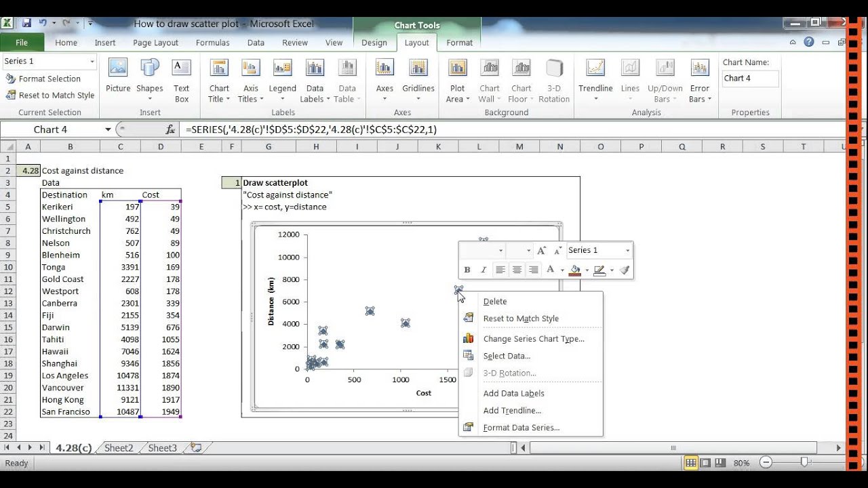Save the workbook from quick access toolbar
Viewport: 868px width, 488px height.
pyautogui.click(x=26, y=23)
